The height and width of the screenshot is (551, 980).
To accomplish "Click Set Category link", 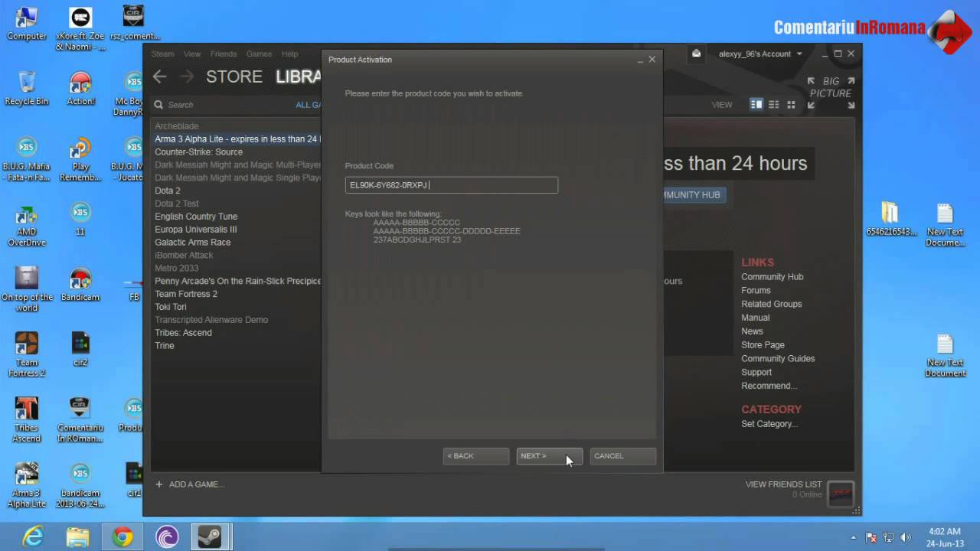I will point(769,424).
